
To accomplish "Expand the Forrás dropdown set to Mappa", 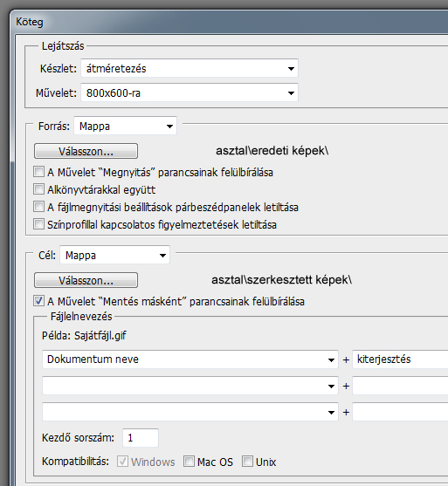I will [x=125, y=126].
